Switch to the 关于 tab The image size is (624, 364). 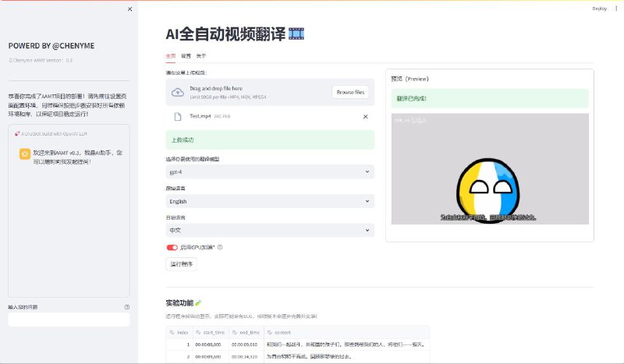(x=201, y=55)
